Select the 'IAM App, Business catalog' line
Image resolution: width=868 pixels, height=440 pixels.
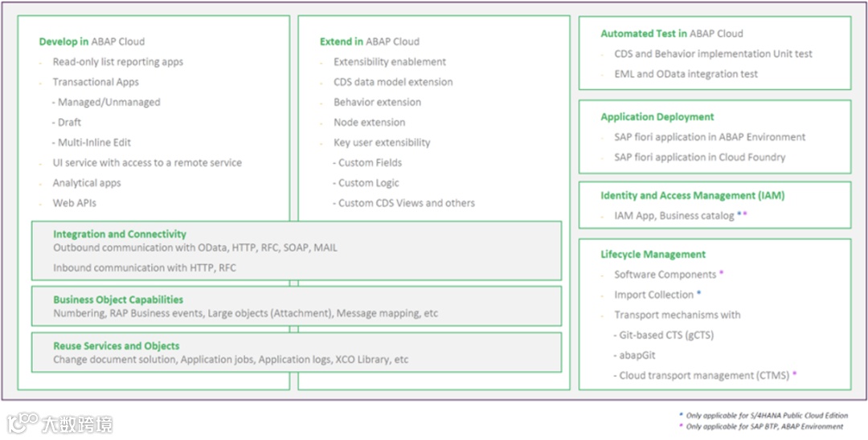[674, 215]
